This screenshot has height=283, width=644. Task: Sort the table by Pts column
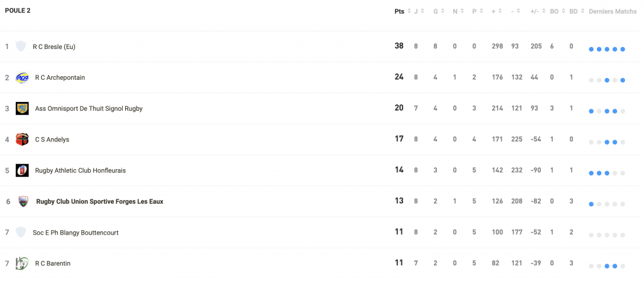point(402,11)
